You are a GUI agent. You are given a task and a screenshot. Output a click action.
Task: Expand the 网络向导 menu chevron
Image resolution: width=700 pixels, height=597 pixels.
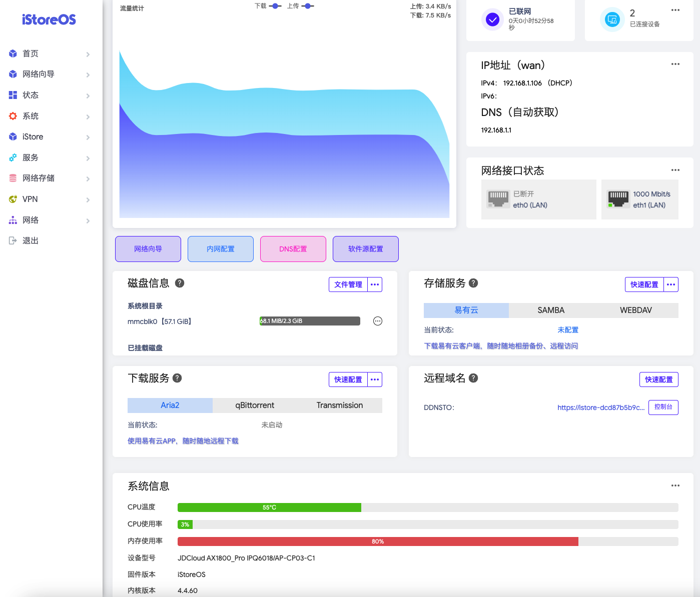(88, 74)
